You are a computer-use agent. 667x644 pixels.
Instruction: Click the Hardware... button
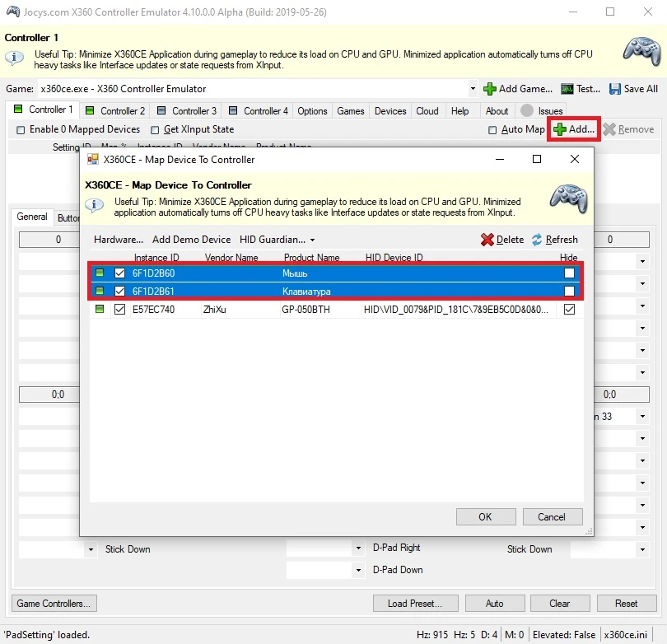click(119, 240)
